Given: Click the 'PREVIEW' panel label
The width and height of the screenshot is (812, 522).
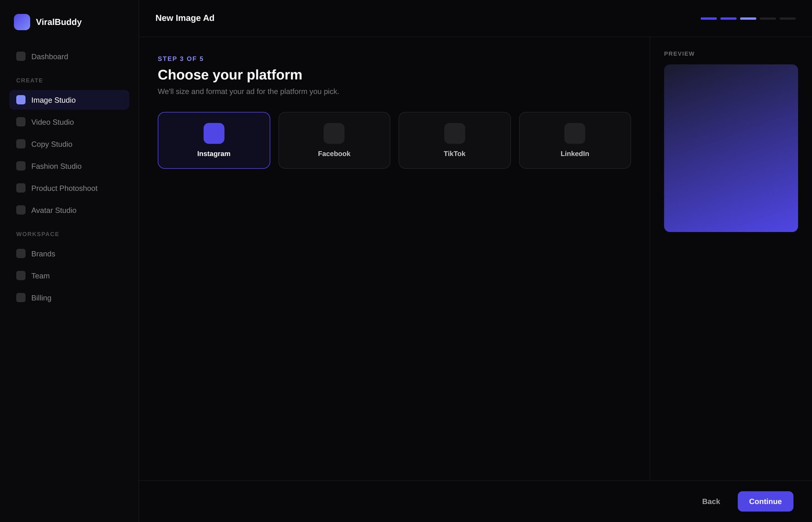Looking at the screenshot, I should click(x=679, y=54).
